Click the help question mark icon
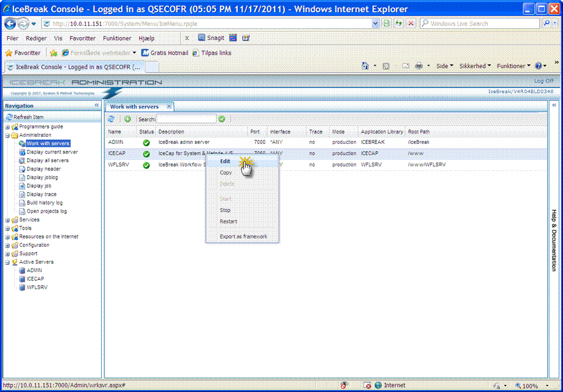This screenshot has width=563, height=392. pyautogui.click(x=538, y=66)
